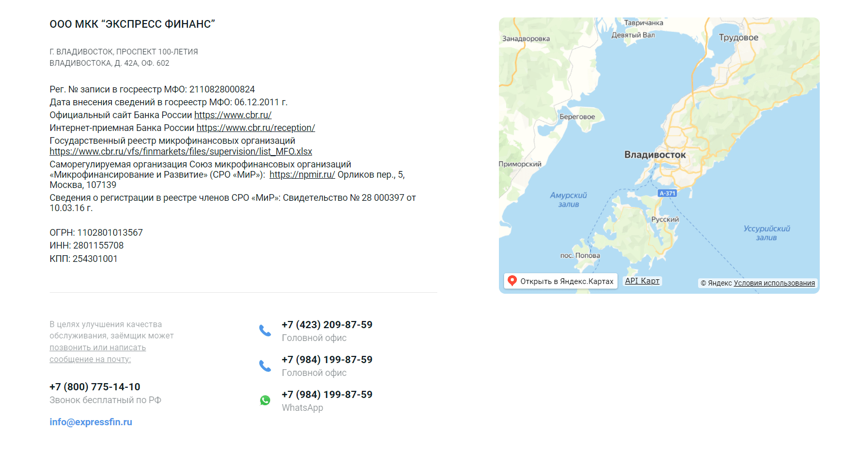Click the info@expressfin.ru email link

pos(91,422)
